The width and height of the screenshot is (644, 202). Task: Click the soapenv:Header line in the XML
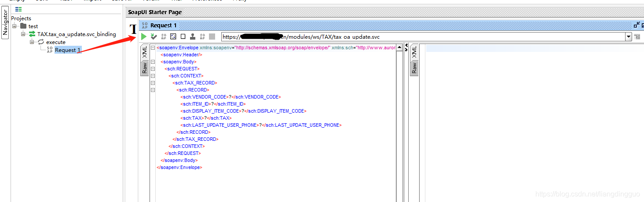[x=181, y=55]
